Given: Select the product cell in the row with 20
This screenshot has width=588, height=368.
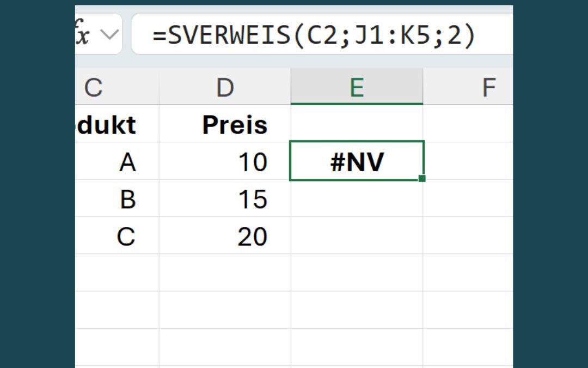Looking at the screenshot, I should click(117, 236).
